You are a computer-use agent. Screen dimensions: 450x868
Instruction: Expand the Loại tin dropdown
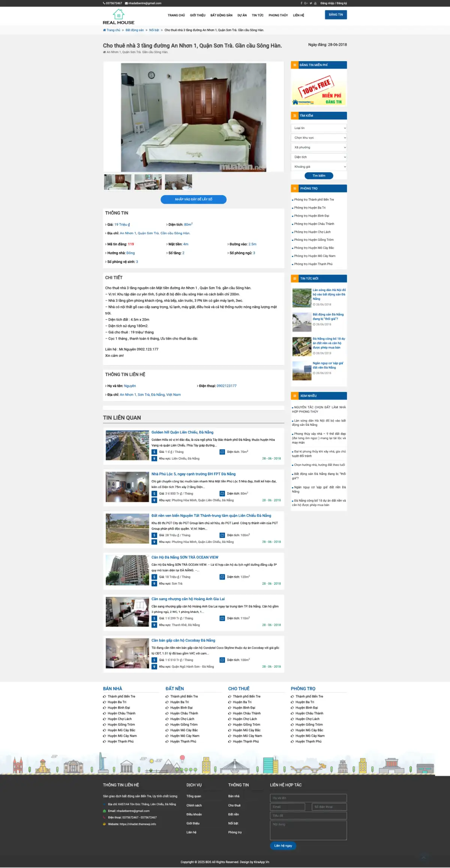click(318, 128)
